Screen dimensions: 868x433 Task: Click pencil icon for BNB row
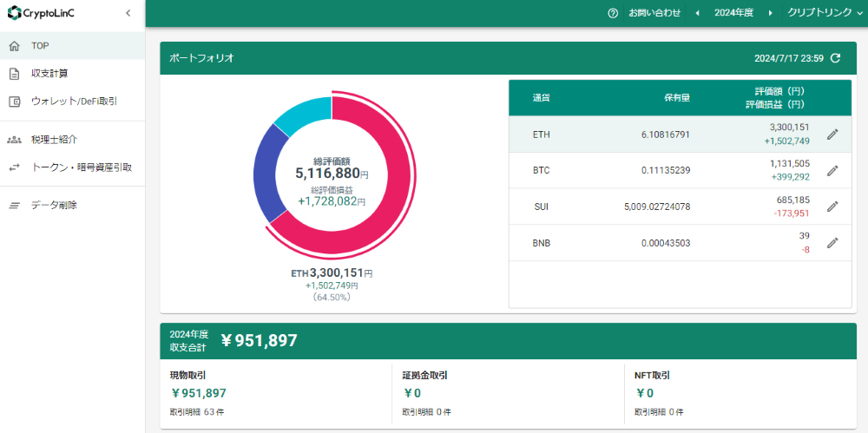click(832, 243)
